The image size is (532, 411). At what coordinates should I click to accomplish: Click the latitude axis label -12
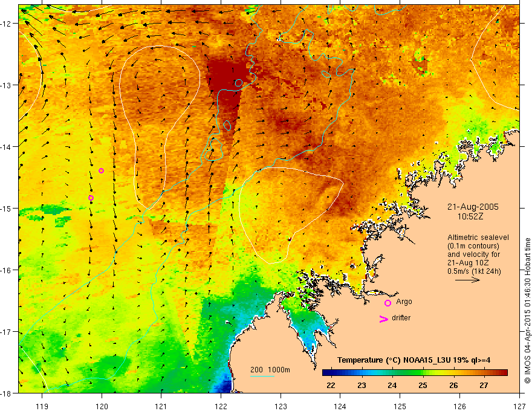[7, 24]
